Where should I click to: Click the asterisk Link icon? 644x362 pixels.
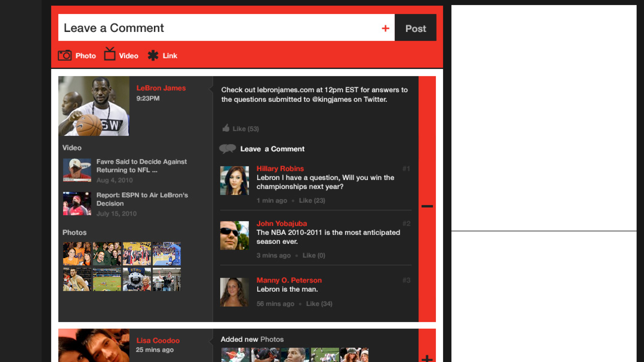point(153,56)
